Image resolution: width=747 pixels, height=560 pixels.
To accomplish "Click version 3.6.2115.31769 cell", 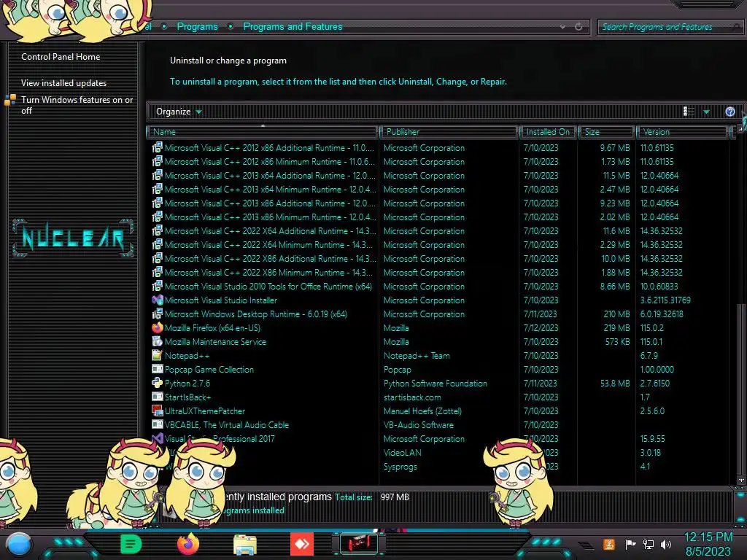I will [665, 300].
